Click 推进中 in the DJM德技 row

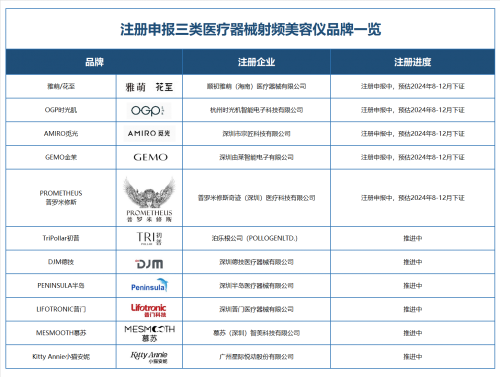(x=413, y=262)
